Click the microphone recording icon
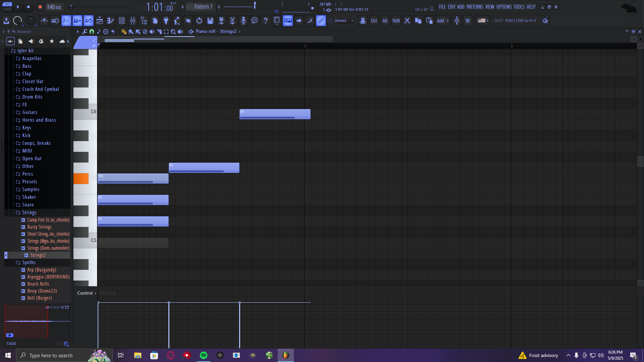Screen dimensions: 644x362 coord(244,21)
